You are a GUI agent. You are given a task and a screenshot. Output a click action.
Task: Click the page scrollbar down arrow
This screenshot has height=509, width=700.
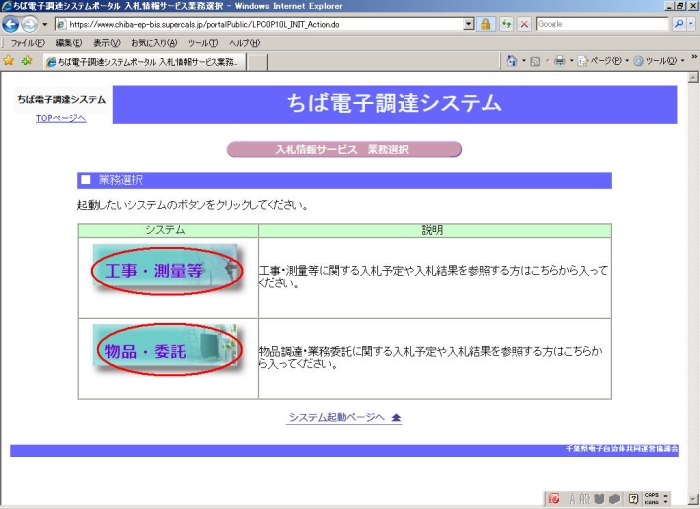pos(693,499)
